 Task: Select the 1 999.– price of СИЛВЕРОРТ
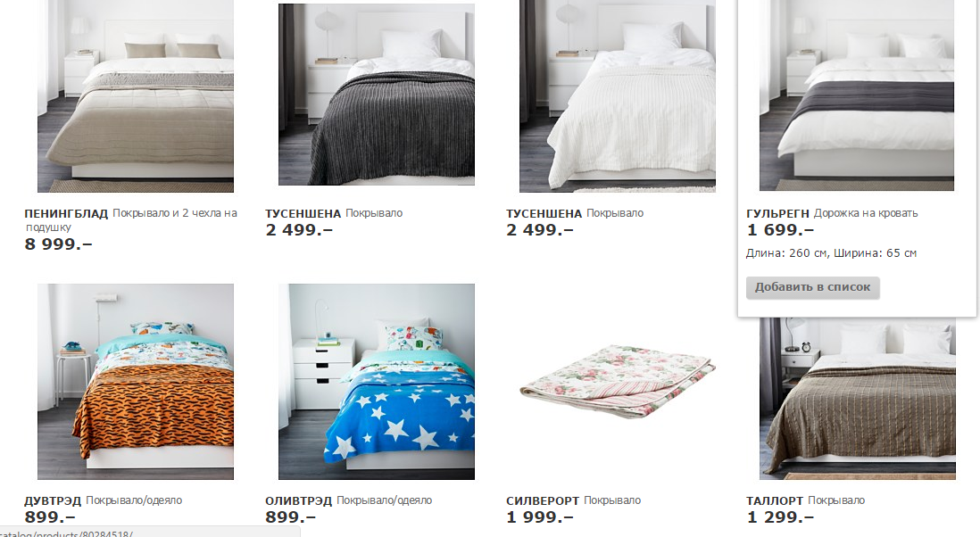pyautogui.click(x=540, y=517)
